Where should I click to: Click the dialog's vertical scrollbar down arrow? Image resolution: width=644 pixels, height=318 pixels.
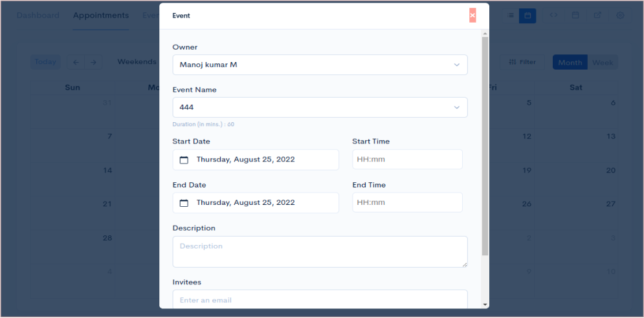(x=485, y=304)
